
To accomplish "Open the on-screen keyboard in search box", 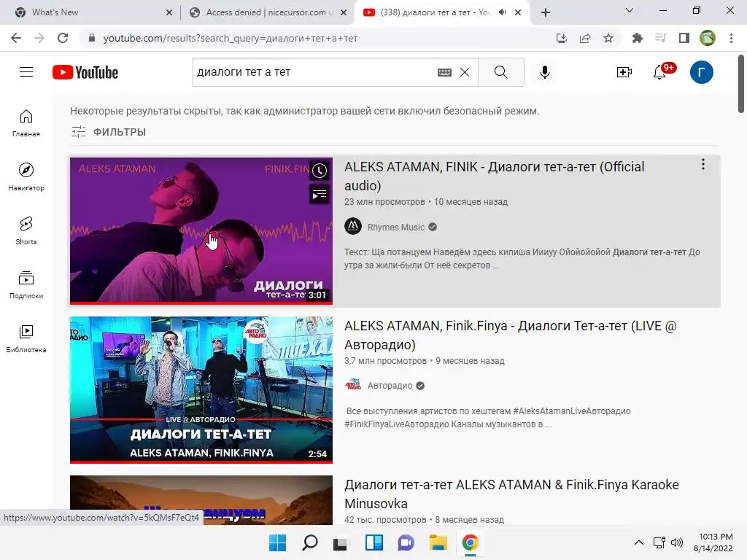I will pos(444,72).
